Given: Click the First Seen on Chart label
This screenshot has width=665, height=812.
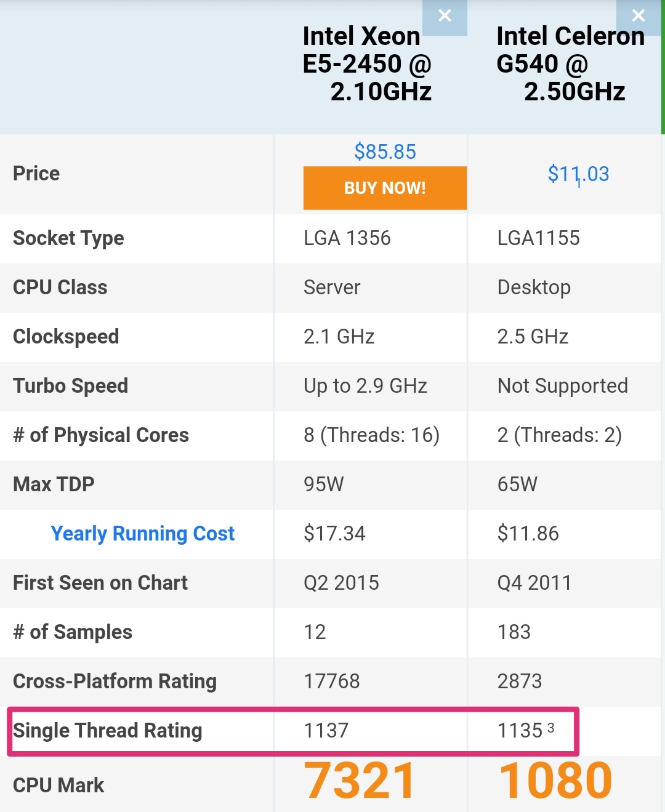Looking at the screenshot, I should pos(100,583).
